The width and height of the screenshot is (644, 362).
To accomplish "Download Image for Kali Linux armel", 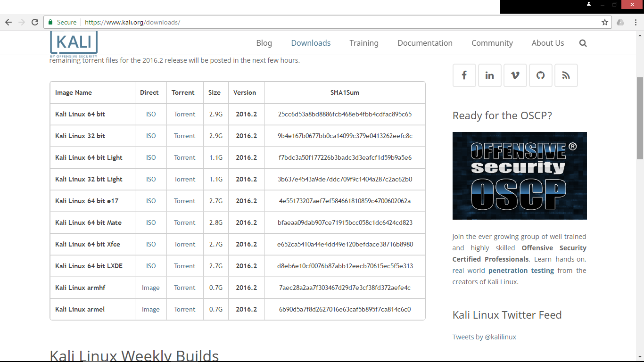I will tap(151, 309).
